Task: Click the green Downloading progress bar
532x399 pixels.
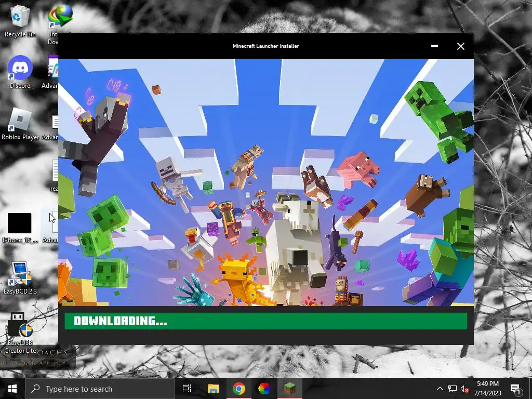Action: (265, 321)
